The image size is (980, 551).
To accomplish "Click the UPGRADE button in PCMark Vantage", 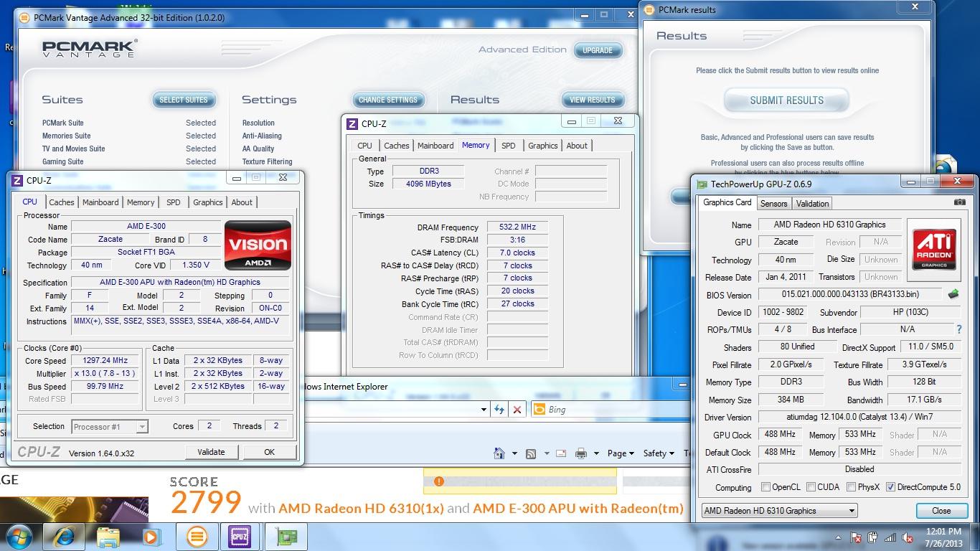I will coord(597,50).
